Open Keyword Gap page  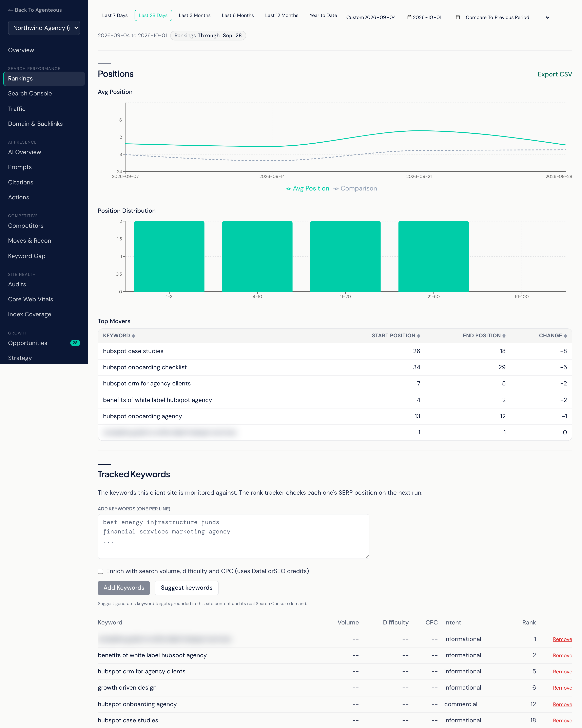(44, 256)
